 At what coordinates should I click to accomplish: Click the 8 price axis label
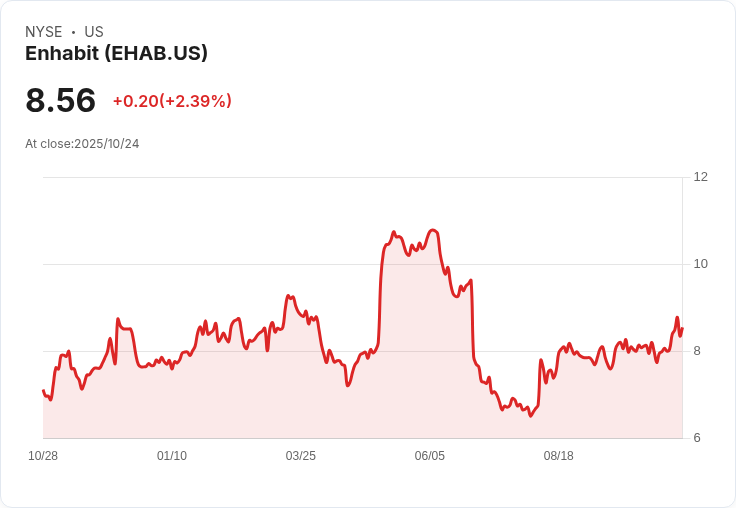(697, 351)
